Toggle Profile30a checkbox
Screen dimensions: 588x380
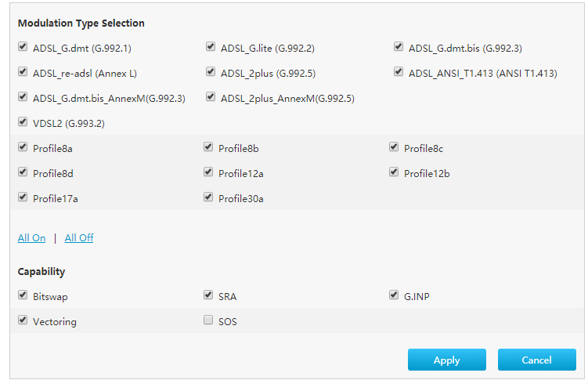click(208, 197)
